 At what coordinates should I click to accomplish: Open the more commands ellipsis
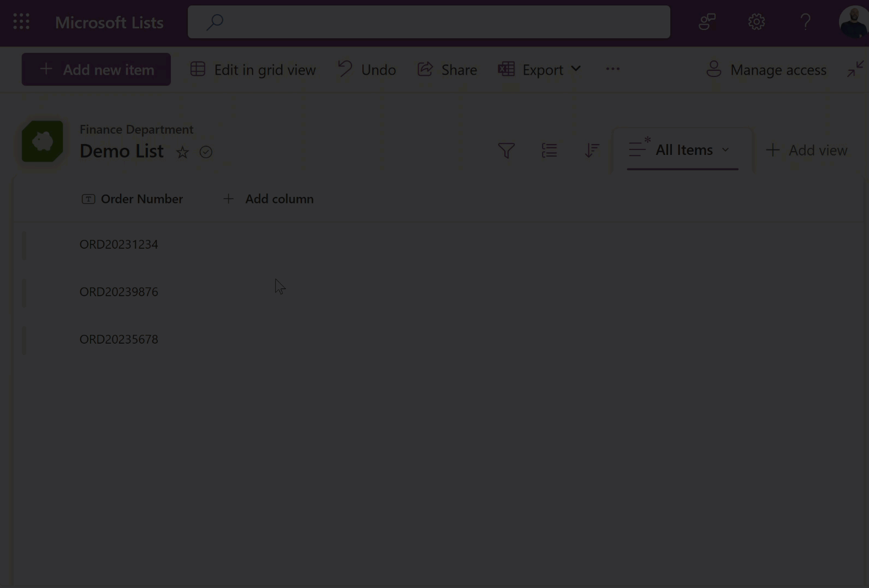(612, 69)
